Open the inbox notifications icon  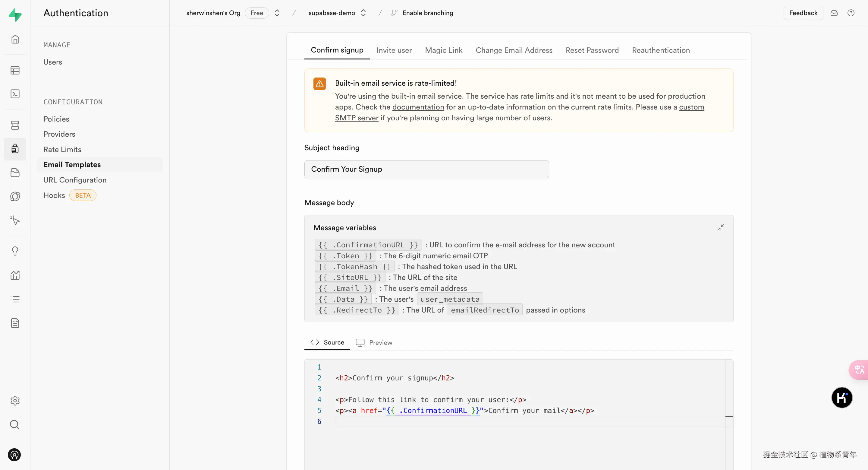(x=834, y=13)
